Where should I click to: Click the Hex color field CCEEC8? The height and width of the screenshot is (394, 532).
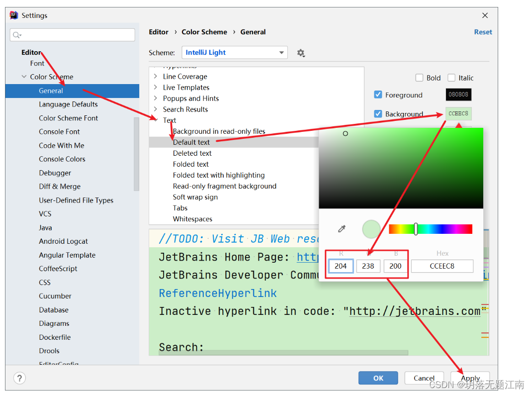(x=442, y=266)
